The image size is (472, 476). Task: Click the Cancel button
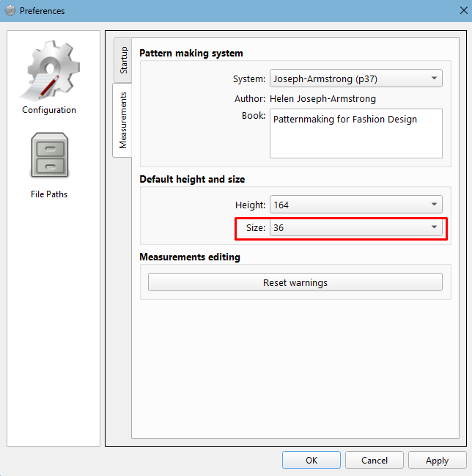coord(375,460)
